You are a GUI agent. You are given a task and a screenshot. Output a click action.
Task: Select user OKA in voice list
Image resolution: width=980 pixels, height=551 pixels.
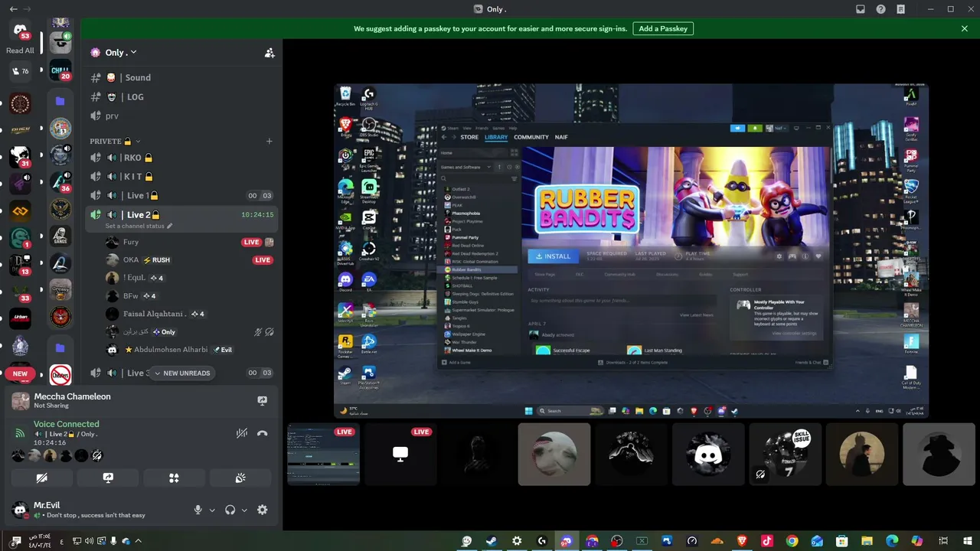point(190,260)
